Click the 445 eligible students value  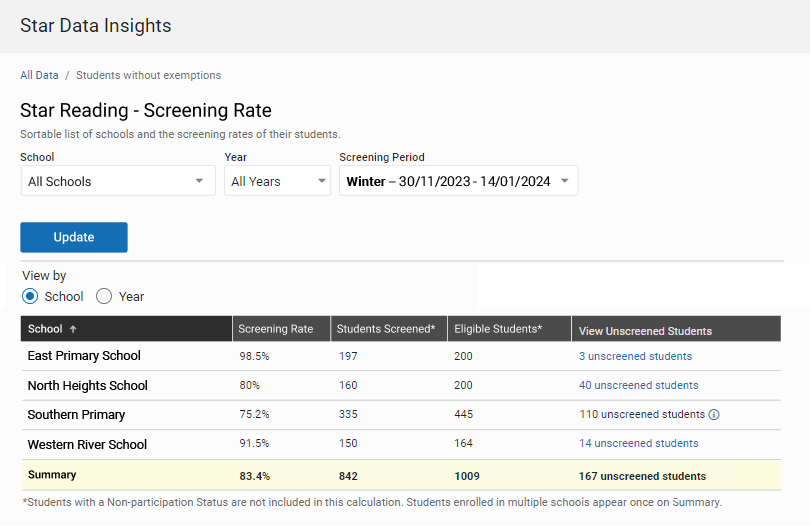463,414
